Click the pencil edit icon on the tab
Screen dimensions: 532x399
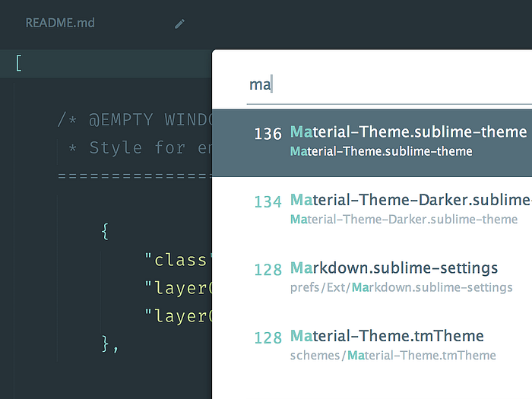(180, 24)
